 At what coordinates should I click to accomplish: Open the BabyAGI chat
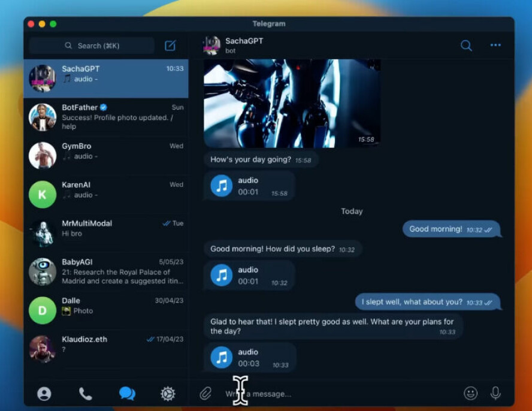[x=106, y=272]
